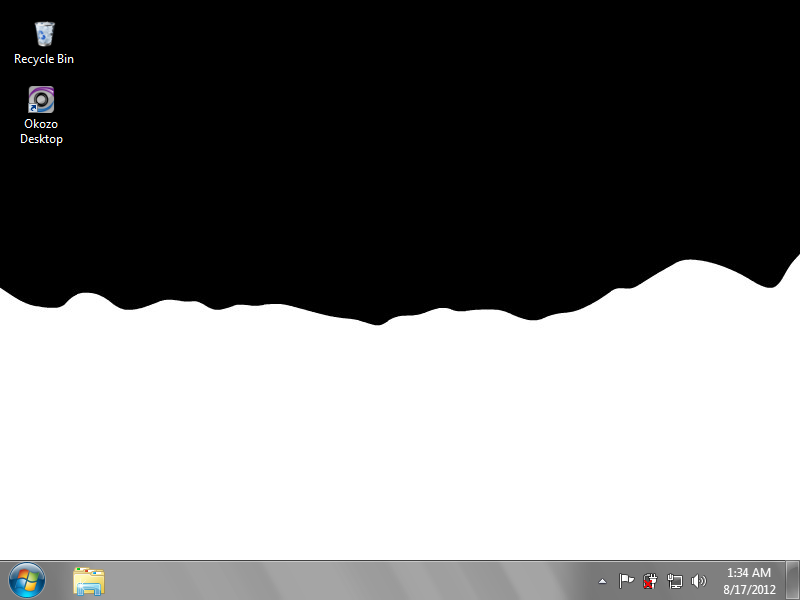Open the Windows Start menu orb
Viewport: 800px width, 600px height.
[27, 581]
